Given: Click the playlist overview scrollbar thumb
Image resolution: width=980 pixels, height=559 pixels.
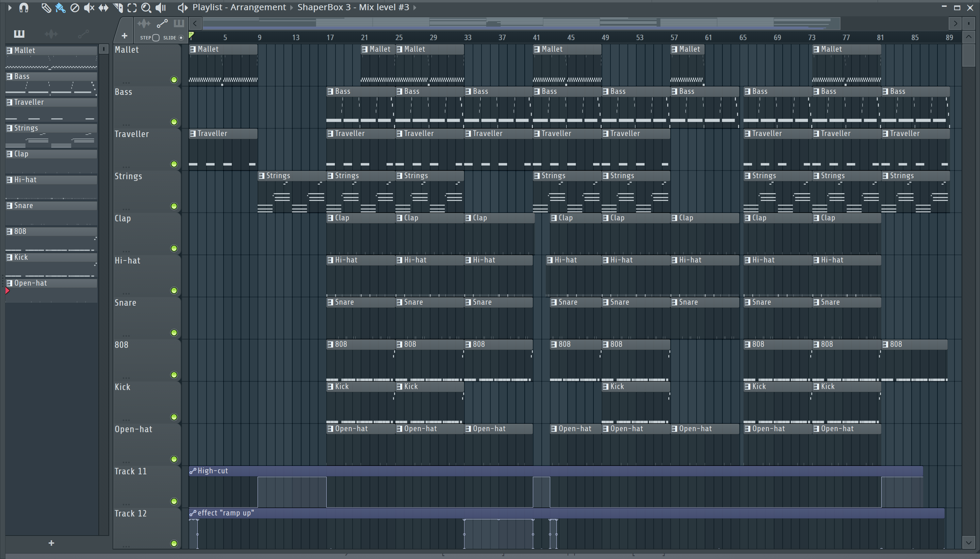Looking at the screenshot, I should point(521,23).
